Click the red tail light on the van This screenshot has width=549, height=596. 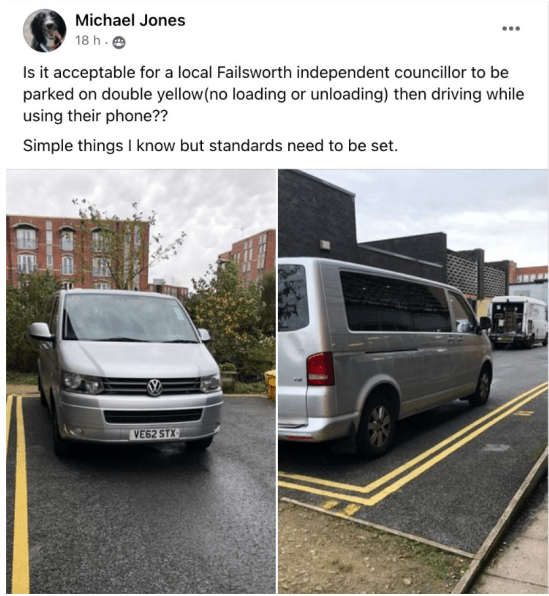coord(320,369)
